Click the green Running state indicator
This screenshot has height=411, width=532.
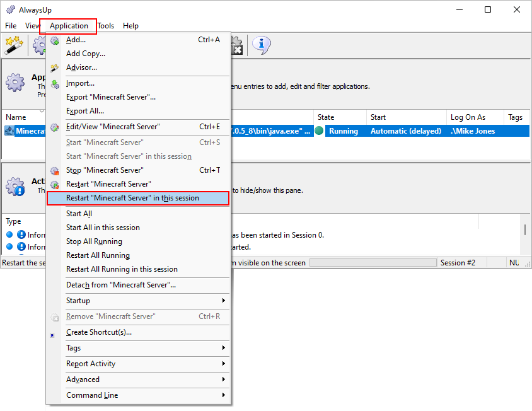(319, 130)
